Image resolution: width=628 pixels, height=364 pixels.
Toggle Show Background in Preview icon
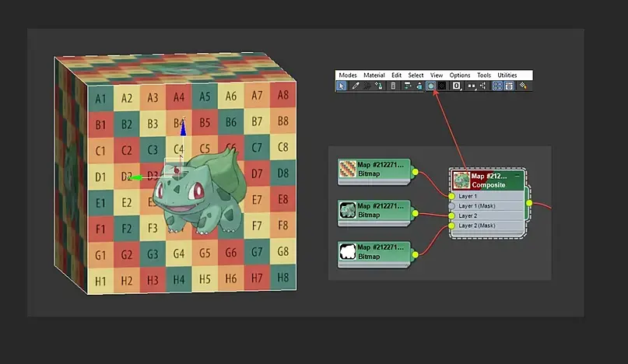[442, 86]
